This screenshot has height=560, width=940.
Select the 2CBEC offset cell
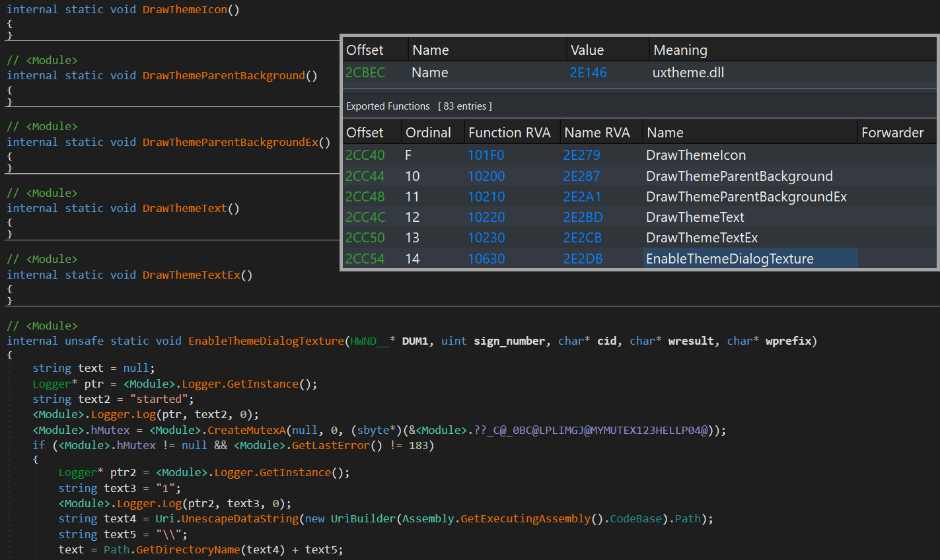click(x=365, y=73)
